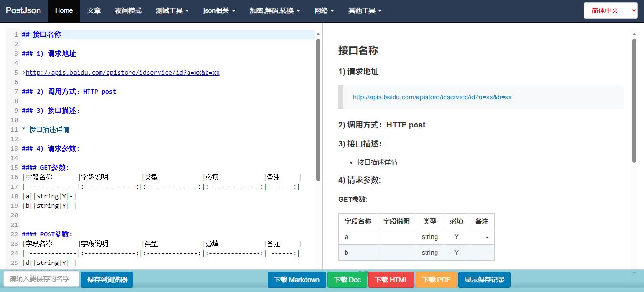Select the Home tab
Image resolution: width=644 pixels, height=292 pixels.
(64, 10)
